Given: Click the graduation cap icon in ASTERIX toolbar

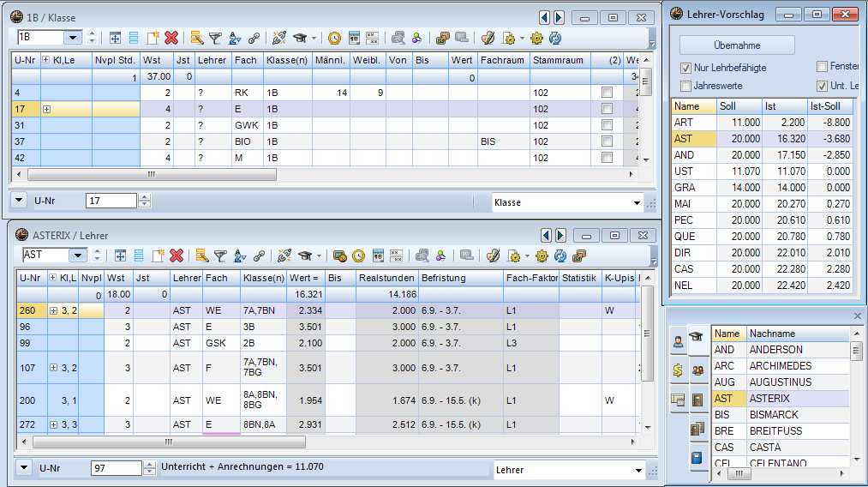Looking at the screenshot, I should coord(302,256).
